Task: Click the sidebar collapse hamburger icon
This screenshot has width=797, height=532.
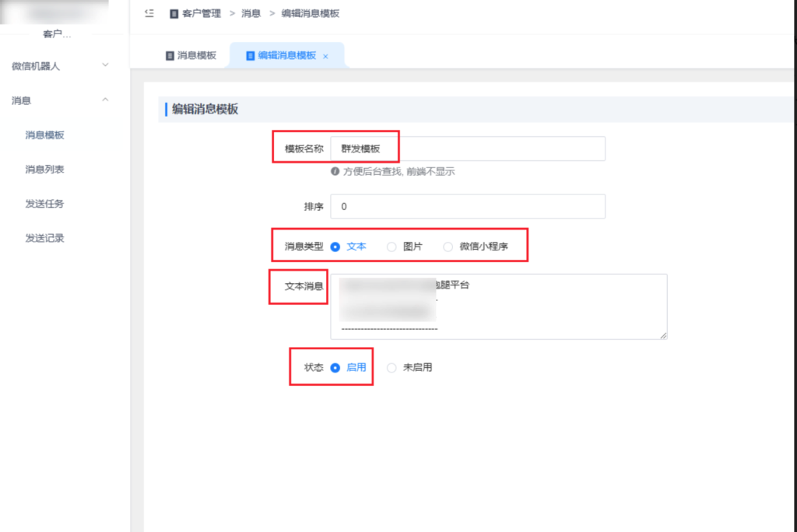Action: pyautogui.click(x=149, y=12)
